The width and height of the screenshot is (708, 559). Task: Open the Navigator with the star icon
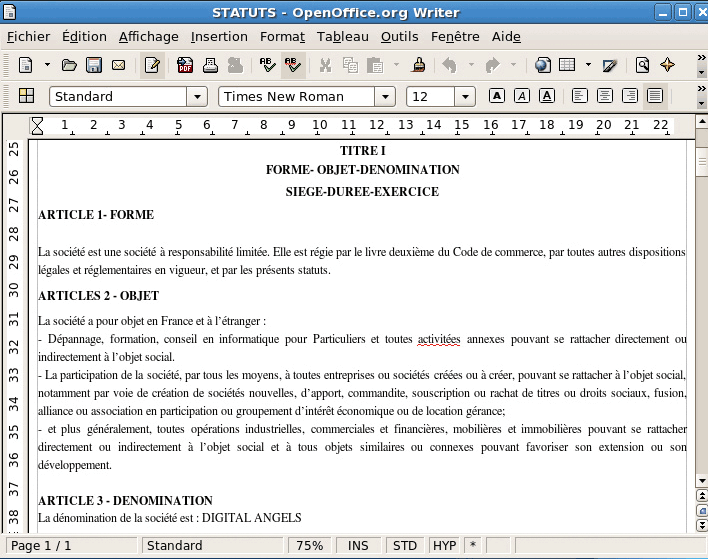coord(667,65)
